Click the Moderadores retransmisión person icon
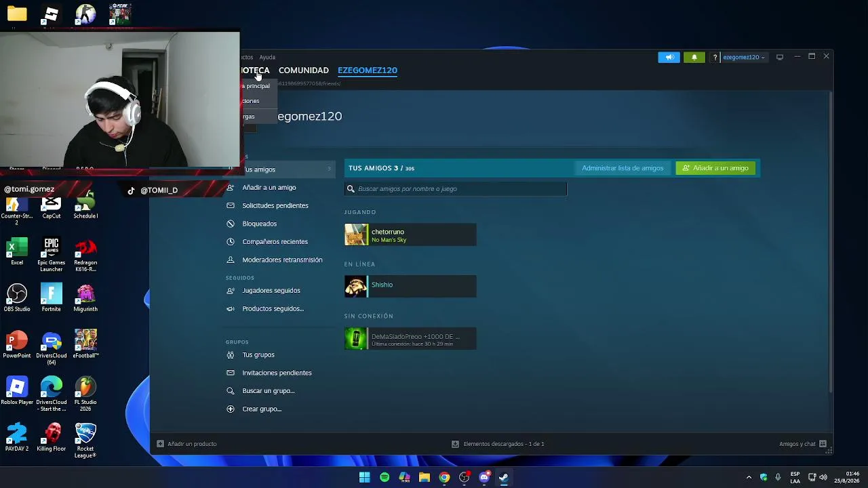 click(x=231, y=260)
